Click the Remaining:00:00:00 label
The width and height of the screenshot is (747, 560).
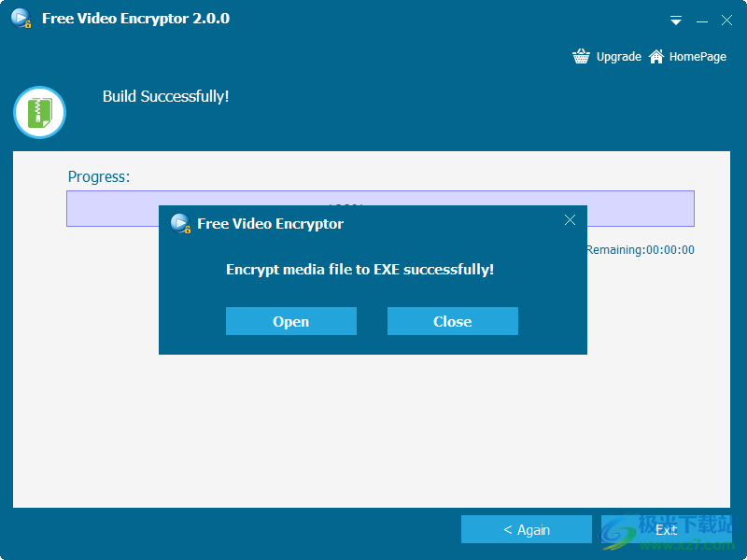click(640, 249)
